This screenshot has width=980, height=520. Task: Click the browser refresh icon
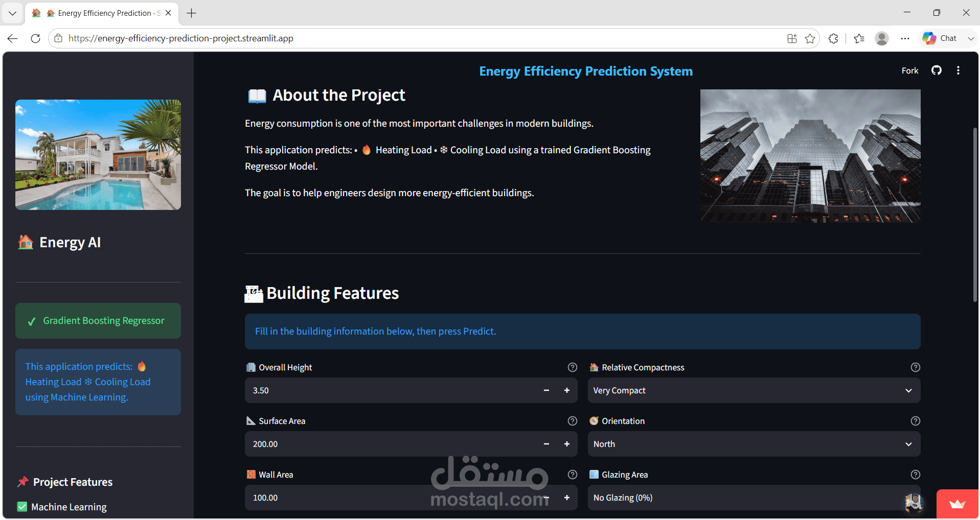(35, 38)
